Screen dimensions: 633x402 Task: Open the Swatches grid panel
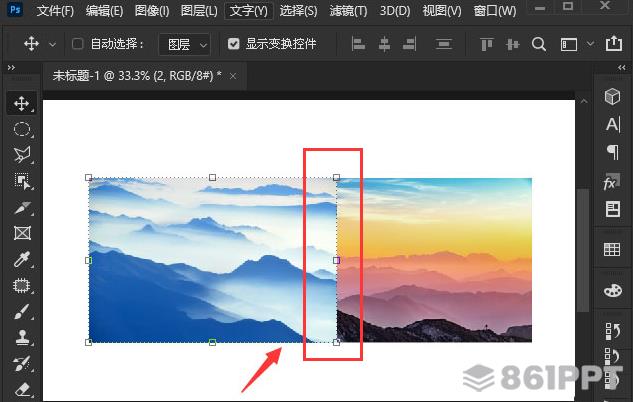(x=612, y=249)
